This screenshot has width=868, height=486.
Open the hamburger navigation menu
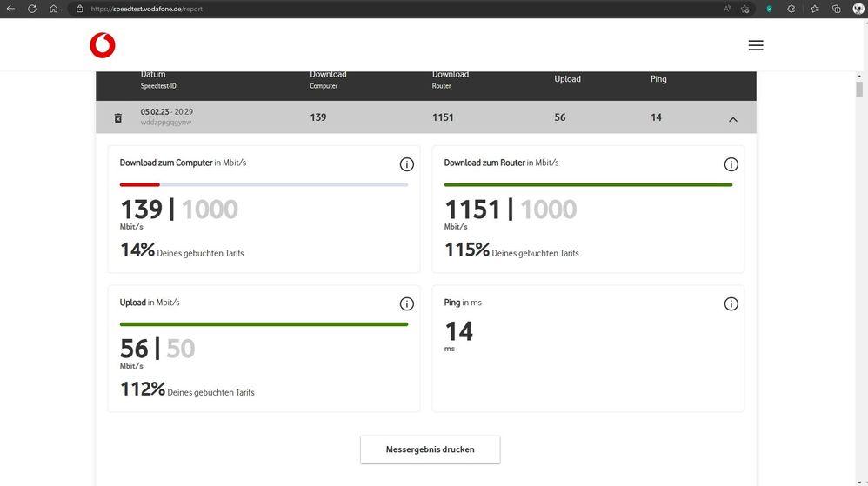pos(756,45)
